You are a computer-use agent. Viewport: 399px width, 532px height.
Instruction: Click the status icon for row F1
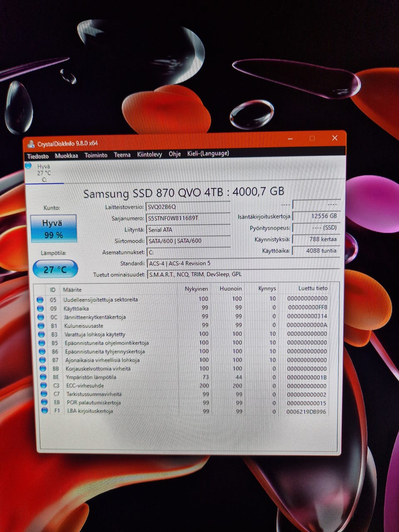click(x=45, y=411)
